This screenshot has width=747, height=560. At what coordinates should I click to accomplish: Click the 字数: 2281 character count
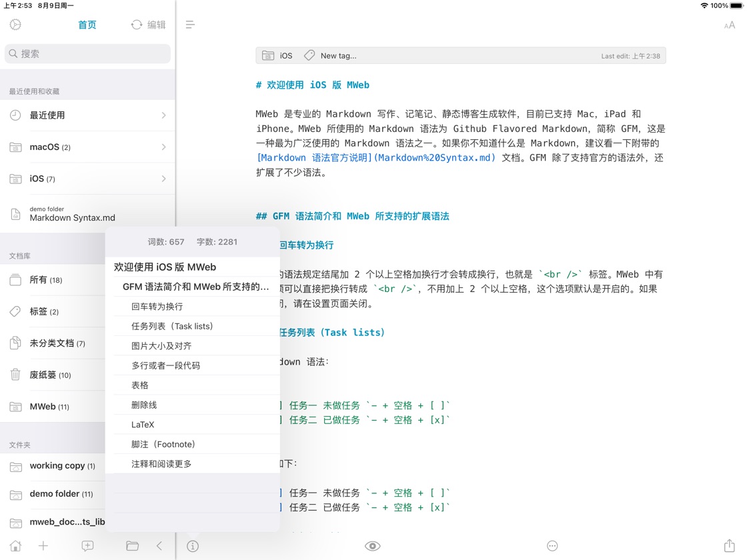click(217, 242)
